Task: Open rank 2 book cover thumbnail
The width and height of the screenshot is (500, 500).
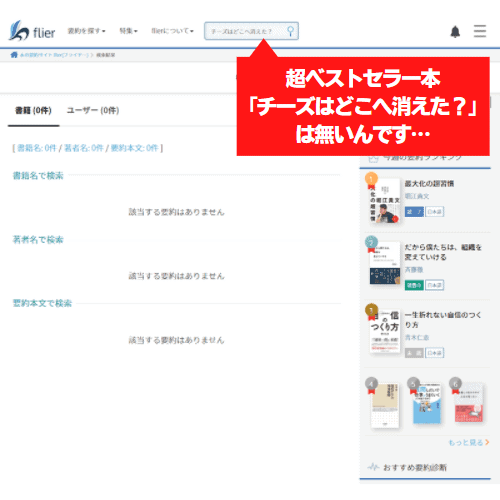Action: click(385, 263)
